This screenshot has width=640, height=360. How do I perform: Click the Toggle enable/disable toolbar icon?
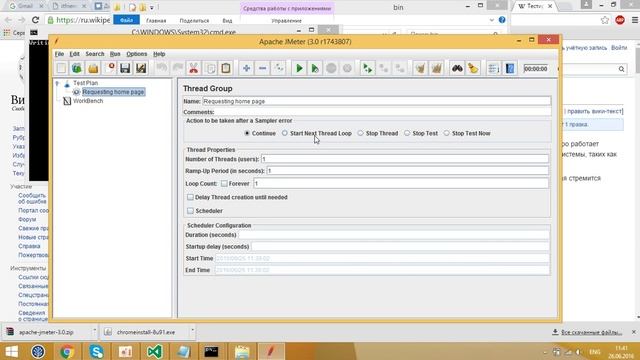279,68
